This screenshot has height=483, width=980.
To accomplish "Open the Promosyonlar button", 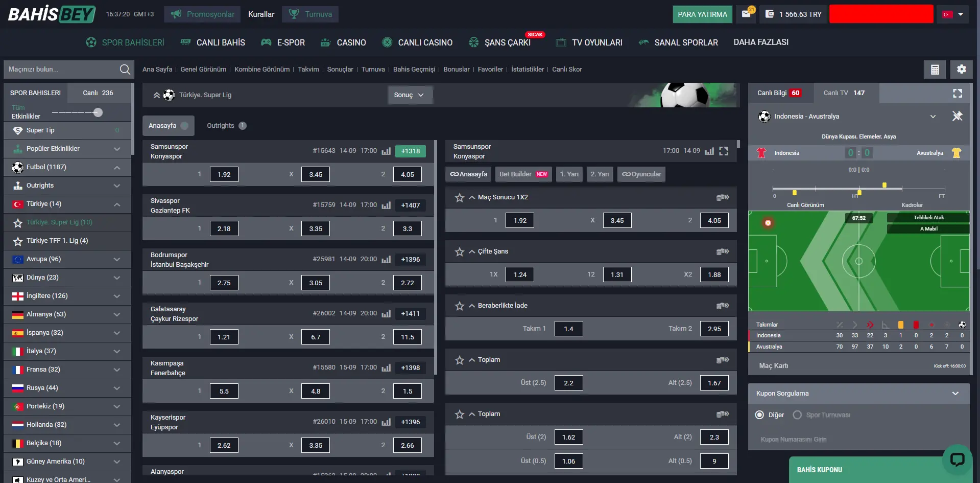I will (x=203, y=14).
